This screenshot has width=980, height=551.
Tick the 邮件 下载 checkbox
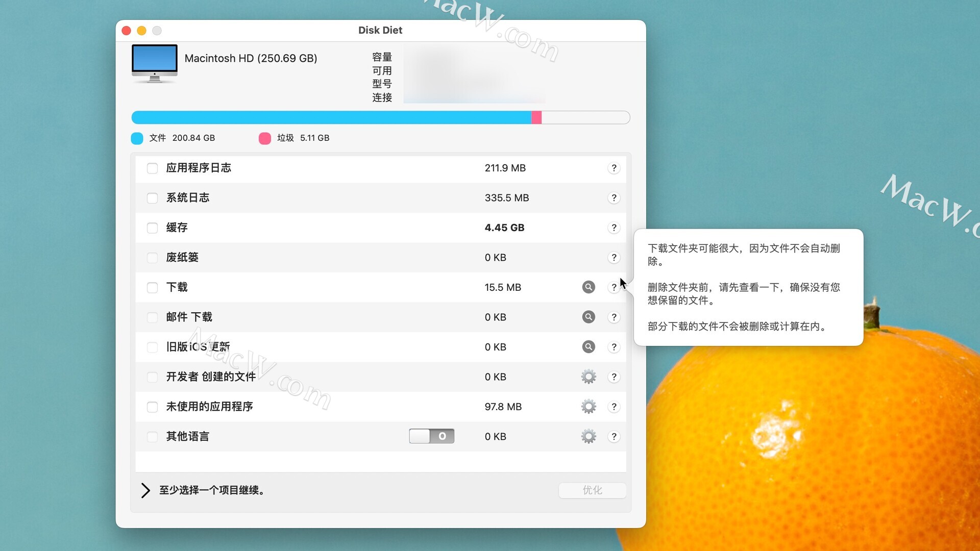click(x=152, y=317)
